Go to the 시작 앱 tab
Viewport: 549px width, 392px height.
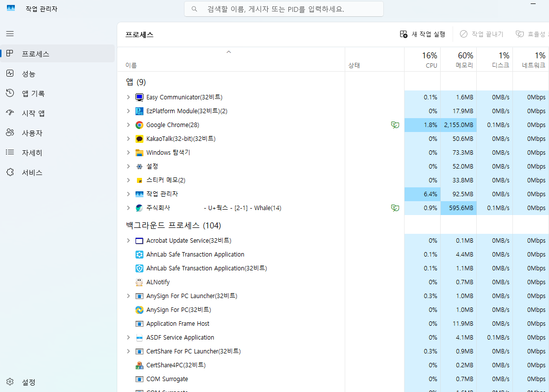click(x=57, y=113)
